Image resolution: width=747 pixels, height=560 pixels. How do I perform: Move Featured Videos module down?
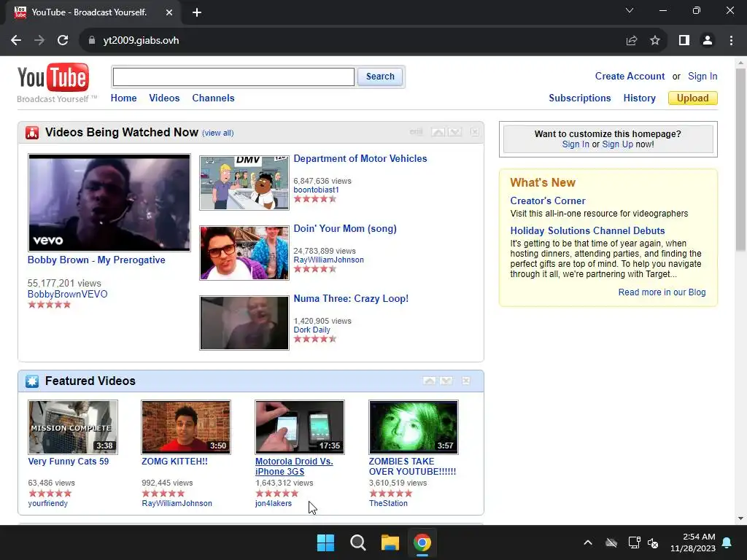click(446, 381)
